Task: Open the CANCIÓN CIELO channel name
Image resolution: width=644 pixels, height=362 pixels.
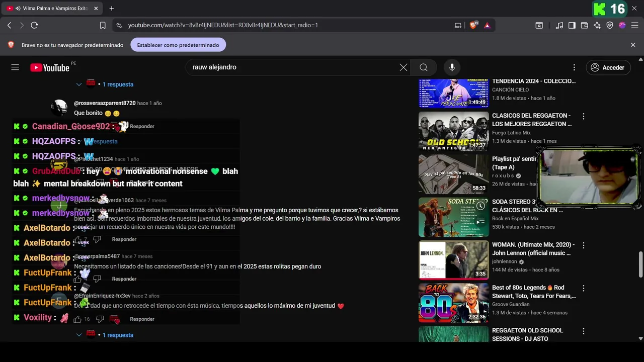Action: click(x=510, y=89)
